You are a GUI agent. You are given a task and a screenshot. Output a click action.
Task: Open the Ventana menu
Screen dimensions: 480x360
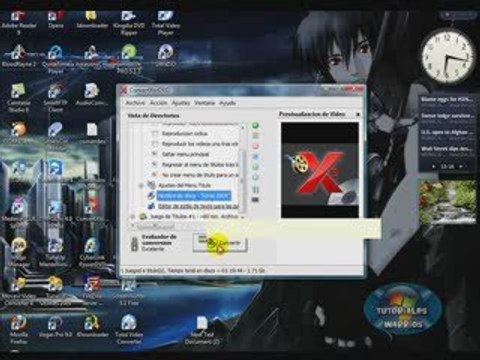pyautogui.click(x=204, y=103)
